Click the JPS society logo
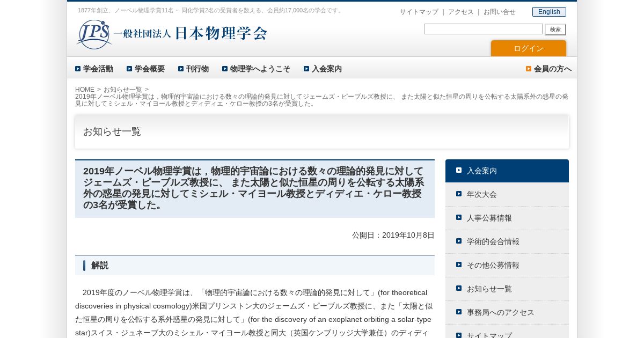The image size is (644, 338). [172, 34]
